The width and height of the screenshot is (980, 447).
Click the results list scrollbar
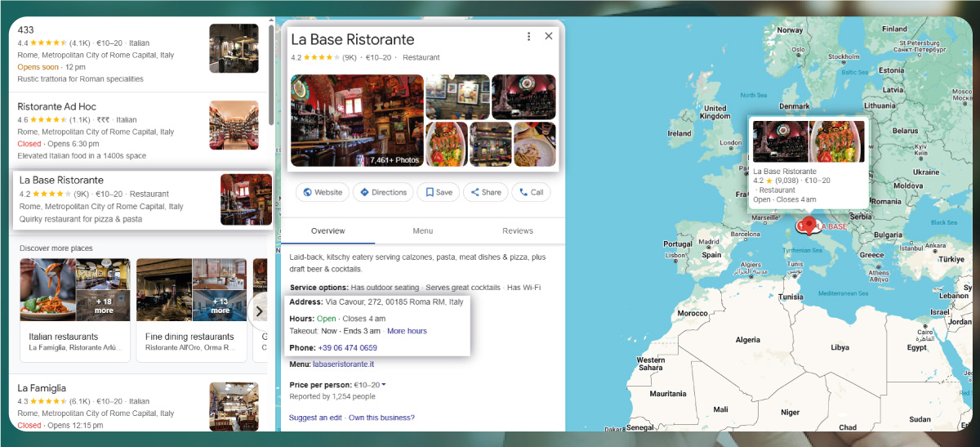[x=271, y=74]
